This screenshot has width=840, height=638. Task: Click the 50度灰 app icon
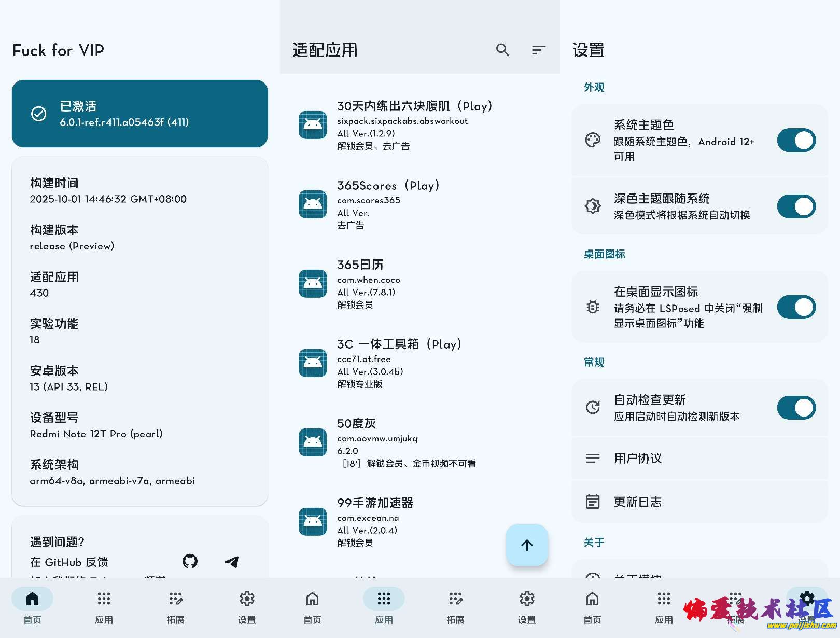pos(313,442)
